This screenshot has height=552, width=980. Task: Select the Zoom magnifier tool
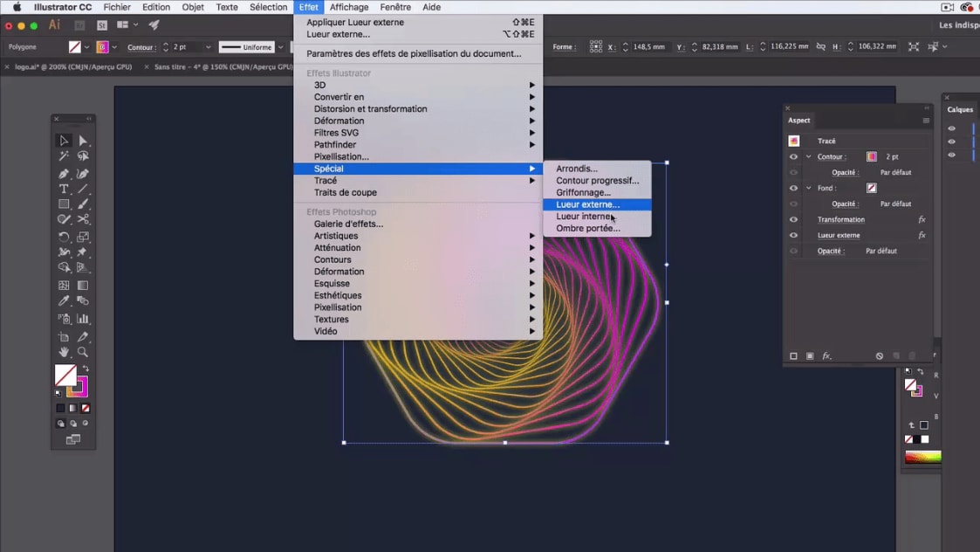(x=83, y=352)
